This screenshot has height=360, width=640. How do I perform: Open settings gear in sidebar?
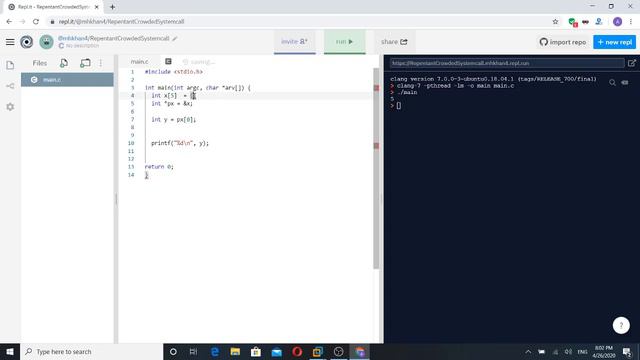10,107
